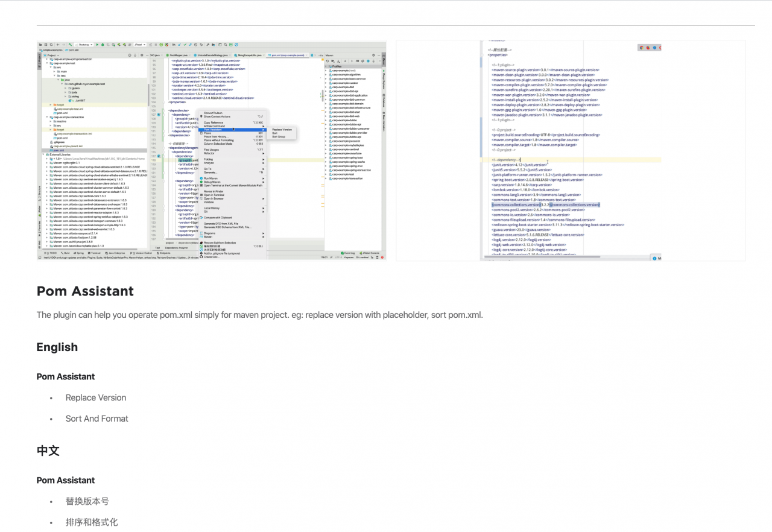Click the "Replace Version" list item
Screen dimensions: 772x532
[96, 397]
